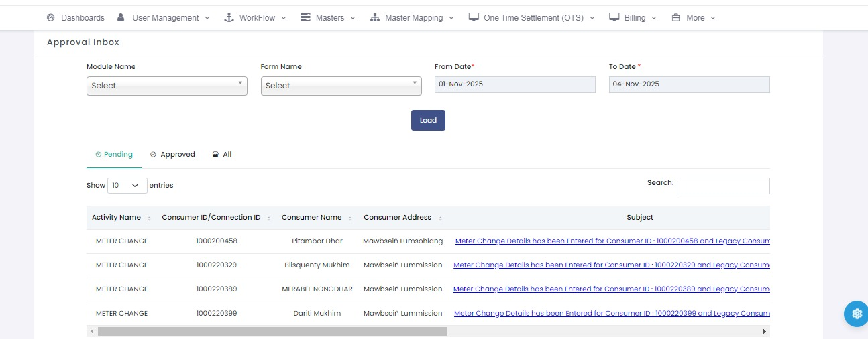The image size is (868, 339).
Task: Switch to the Approved tab
Action: click(172, 155)
